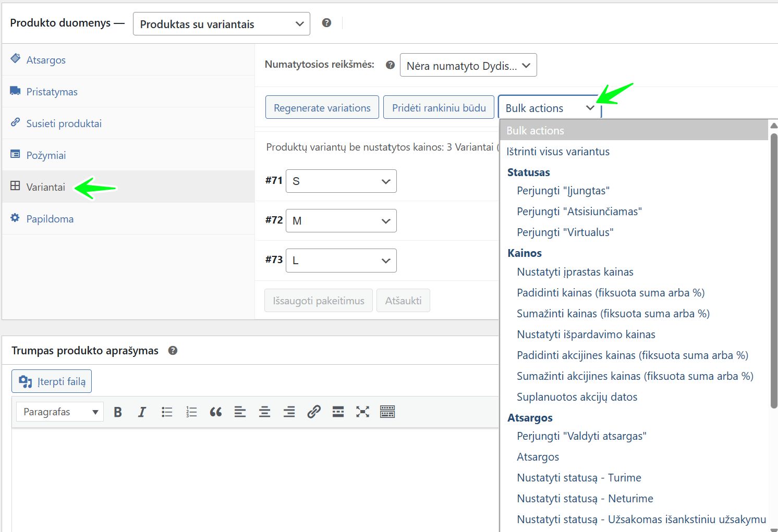Open the Paragrafas format dropdown
The image size is (778, 532).
[60, 412]
